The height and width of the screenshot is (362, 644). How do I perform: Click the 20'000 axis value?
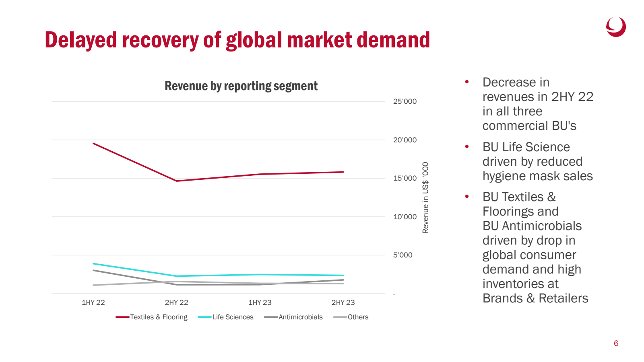pyautogui.click(x=405, y=140)
